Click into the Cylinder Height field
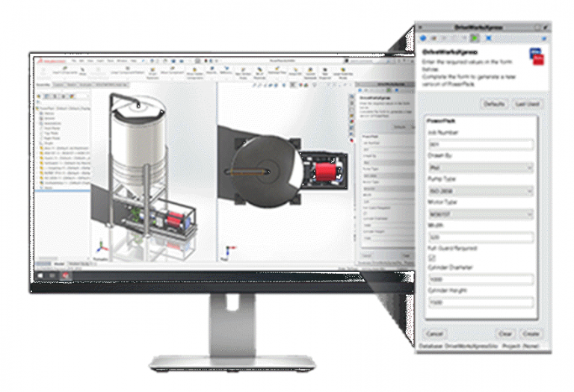Viewport: 574px width, 392px height. 481,302
